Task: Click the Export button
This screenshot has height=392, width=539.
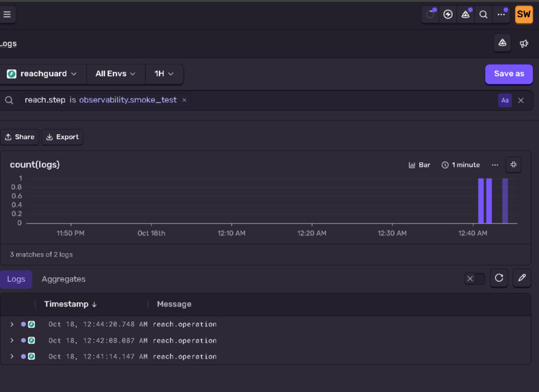Action: [x=62, y=137]
